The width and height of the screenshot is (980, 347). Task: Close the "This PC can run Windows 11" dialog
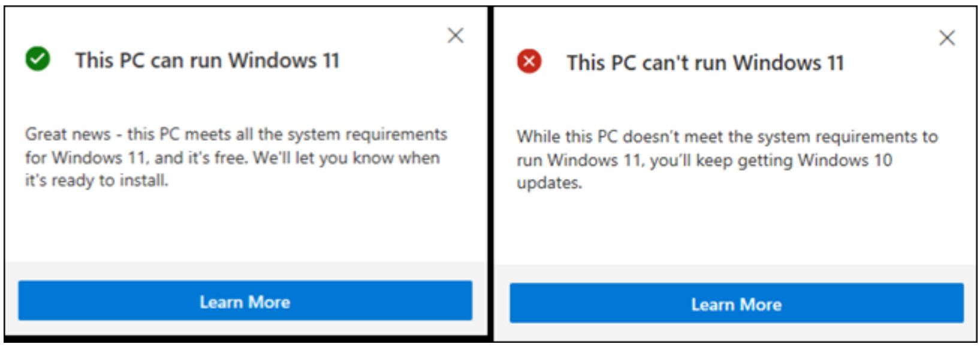pos(456,36)
